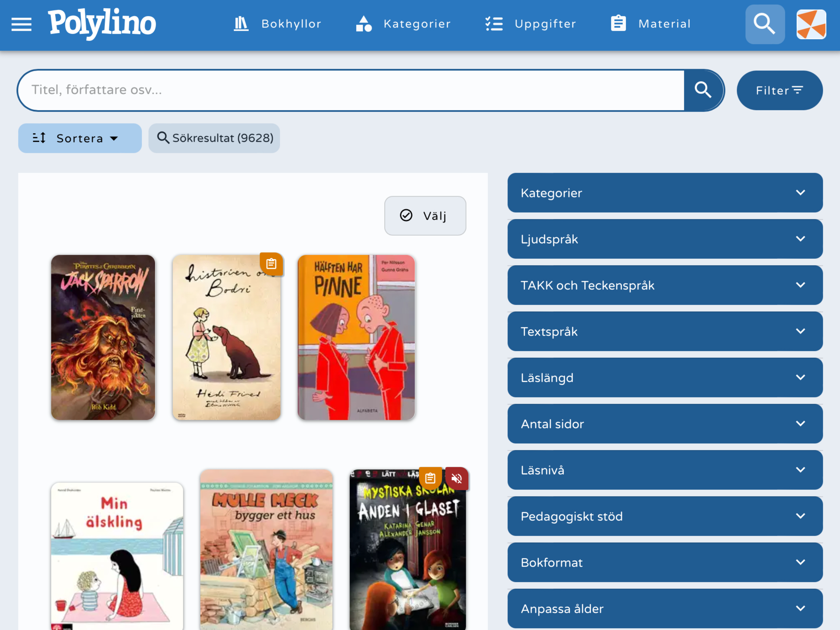Image resolution: width=840 pixels, height=630 pixels.
Task: Go to Polylino home logo
Action: pyautogui.click(x=102, y=24)
